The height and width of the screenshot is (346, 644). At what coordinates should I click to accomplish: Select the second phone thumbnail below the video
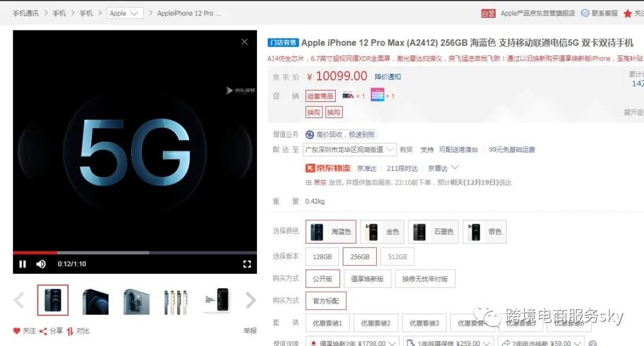coord(95,301)
